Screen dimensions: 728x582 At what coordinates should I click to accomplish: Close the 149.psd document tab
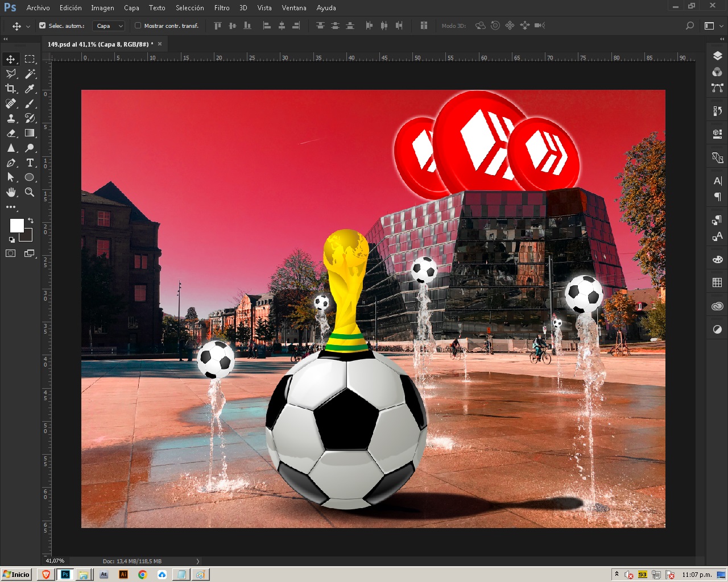tap(160, 44)
